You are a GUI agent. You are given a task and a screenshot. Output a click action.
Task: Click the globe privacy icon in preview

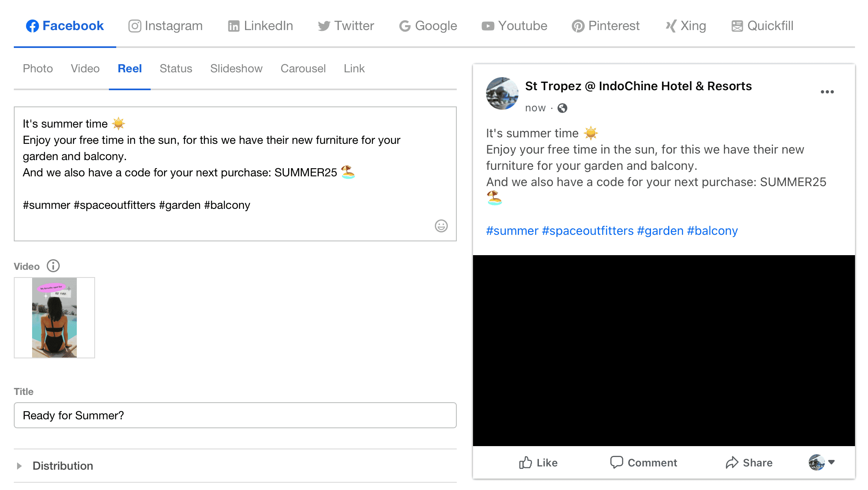coord(562,108)
